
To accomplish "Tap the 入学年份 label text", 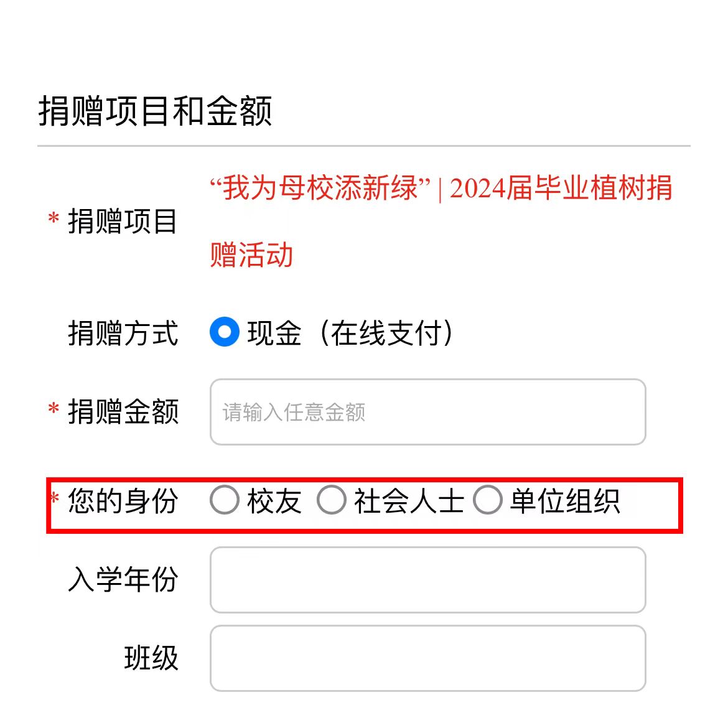I will (123, 579).
